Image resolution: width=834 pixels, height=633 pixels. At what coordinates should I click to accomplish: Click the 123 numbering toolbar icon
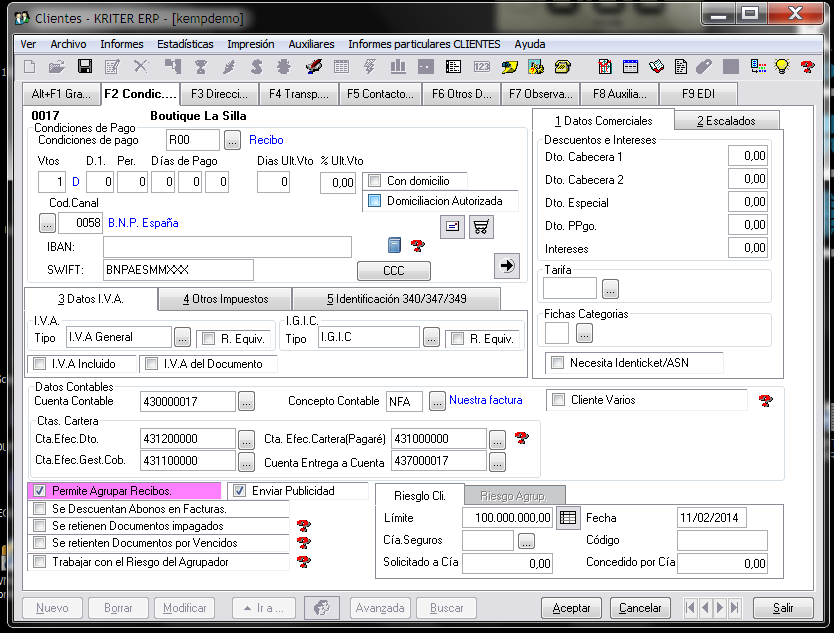481,66
